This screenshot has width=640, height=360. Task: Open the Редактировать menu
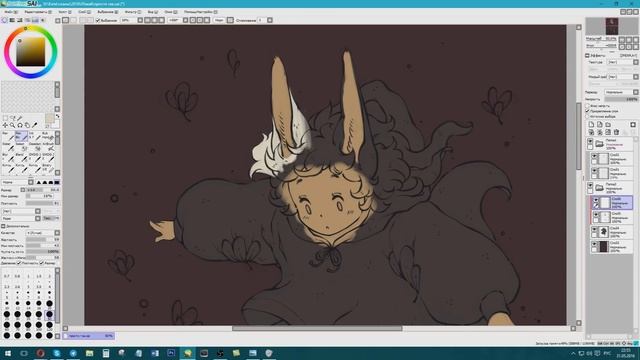tap(38, 12)
